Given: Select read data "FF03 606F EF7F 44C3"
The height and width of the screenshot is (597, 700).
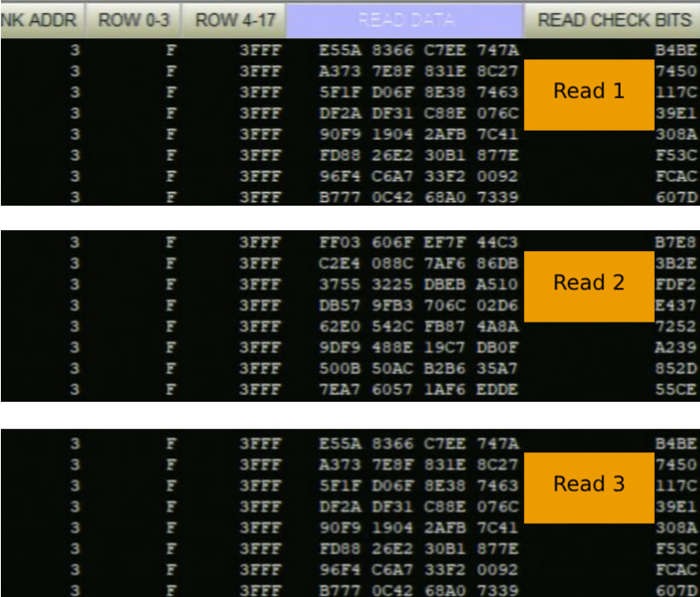Looking at the screenshot, I should [418, 241].
